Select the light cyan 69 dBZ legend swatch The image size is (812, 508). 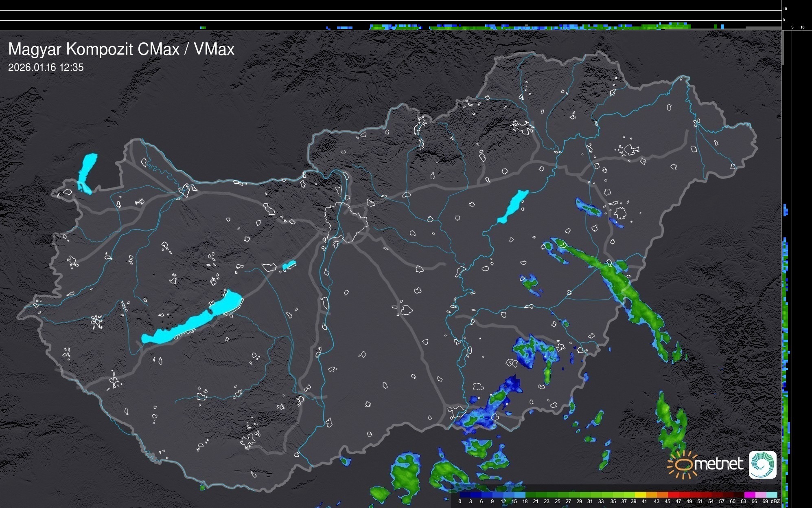772,495
